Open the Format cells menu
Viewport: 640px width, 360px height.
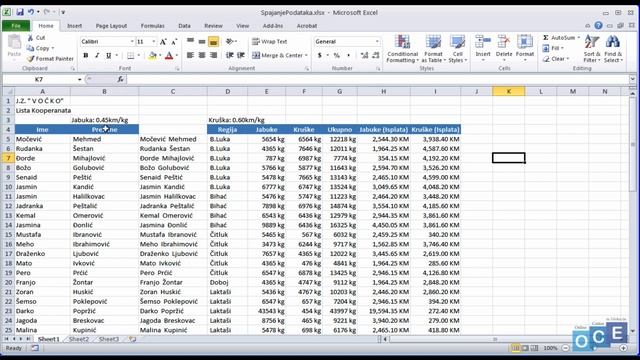(x=524, y=48)
